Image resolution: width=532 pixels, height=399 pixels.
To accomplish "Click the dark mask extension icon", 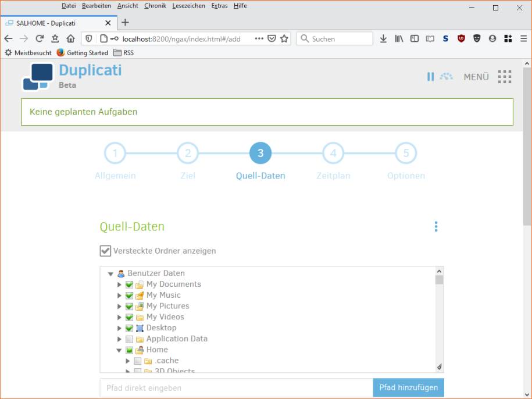I will (477, 38).
